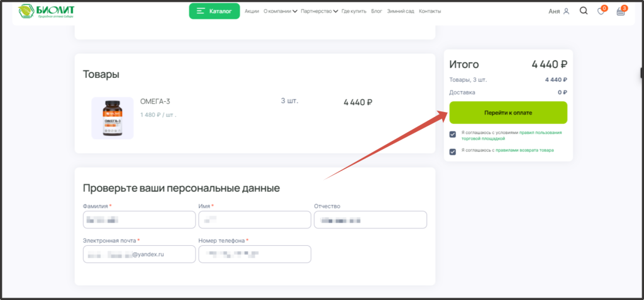Focus the Электронная почта field
The height and width of the screenshot is (300, 644).
click(139, 254)
